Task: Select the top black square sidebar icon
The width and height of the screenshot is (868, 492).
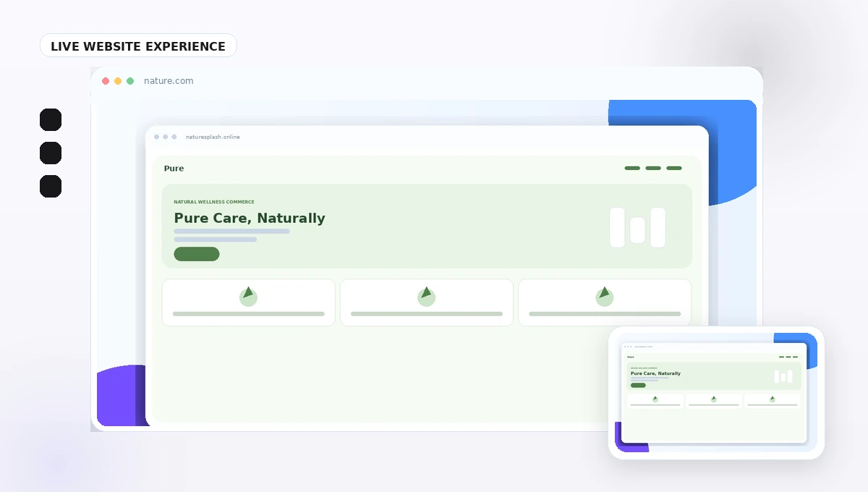Action: pyautogui.click(x=51, y=119)
